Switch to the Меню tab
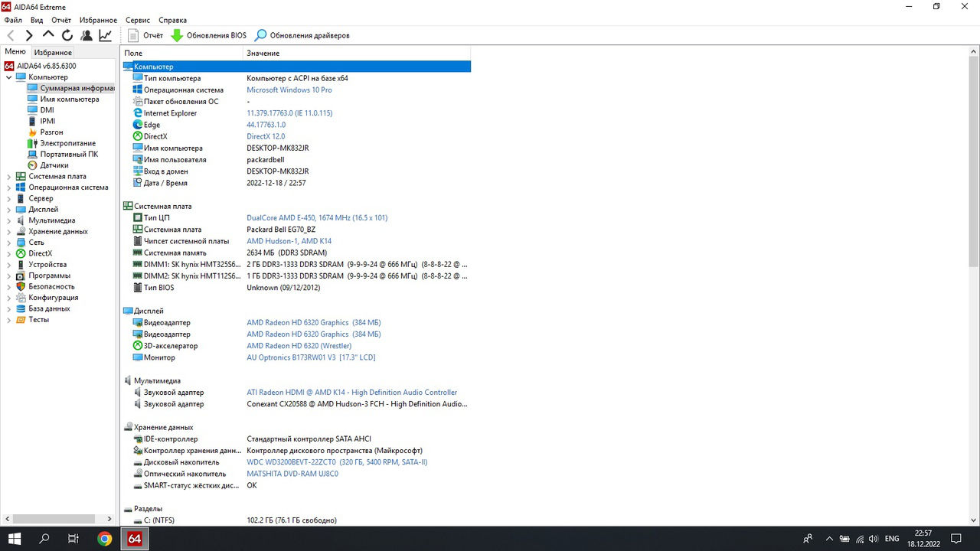980x551 pixels. (x=15, y=52)
